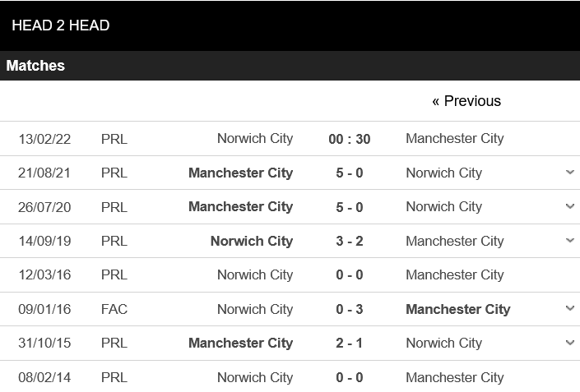Click the 3 - 2 score result
This screenshot has width=580, height=392.
pos(349,241)
